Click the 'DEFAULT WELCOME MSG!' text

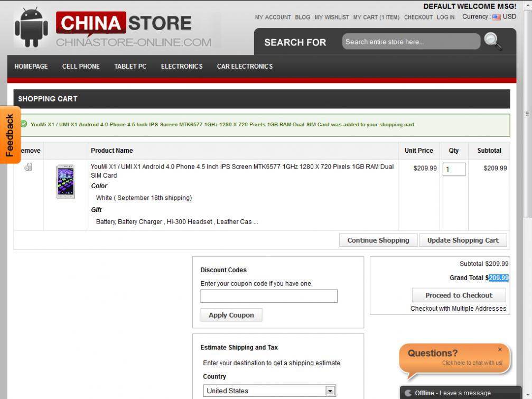tap(470, 6)
